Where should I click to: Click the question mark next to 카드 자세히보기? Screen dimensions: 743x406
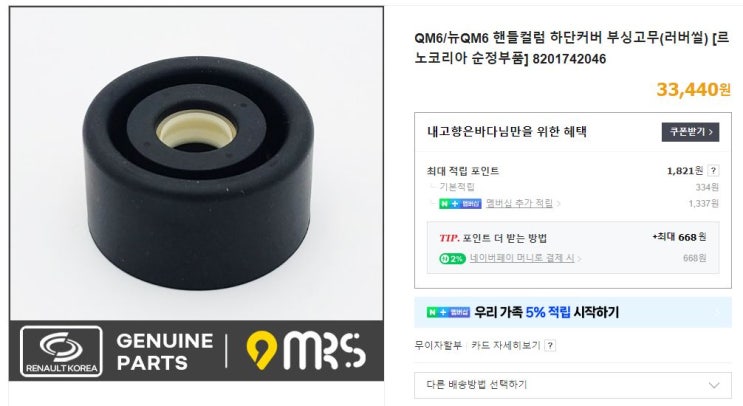tap(550, 345)
